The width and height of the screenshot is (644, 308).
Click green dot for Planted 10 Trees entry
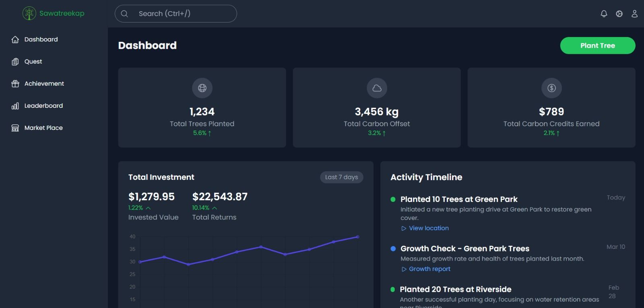393,199
